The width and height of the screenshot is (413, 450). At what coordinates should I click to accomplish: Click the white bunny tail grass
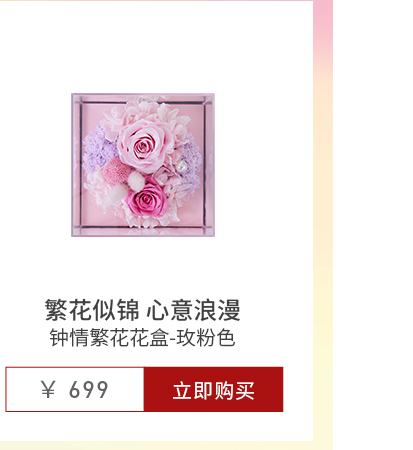click(x=136, y=179)
